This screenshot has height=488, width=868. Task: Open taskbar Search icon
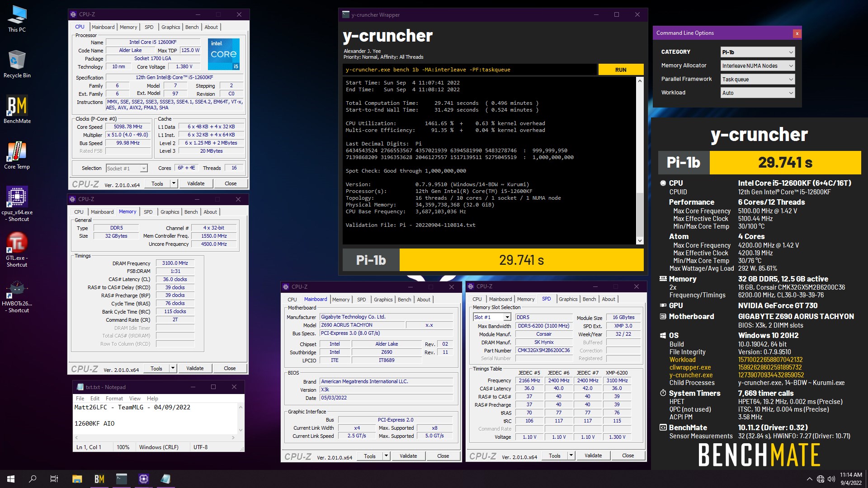pyautogui.click(x=33, y=479)
